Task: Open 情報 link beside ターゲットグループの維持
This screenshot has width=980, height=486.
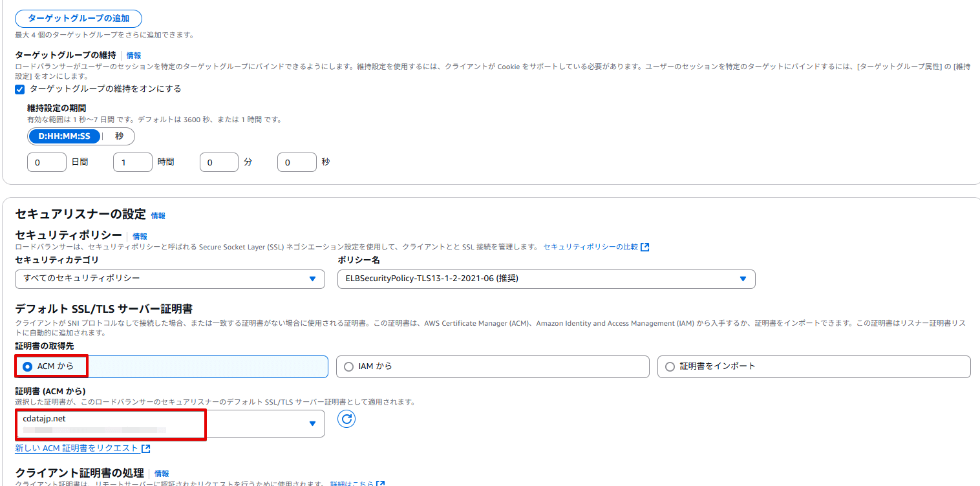Action: [134, 56]
